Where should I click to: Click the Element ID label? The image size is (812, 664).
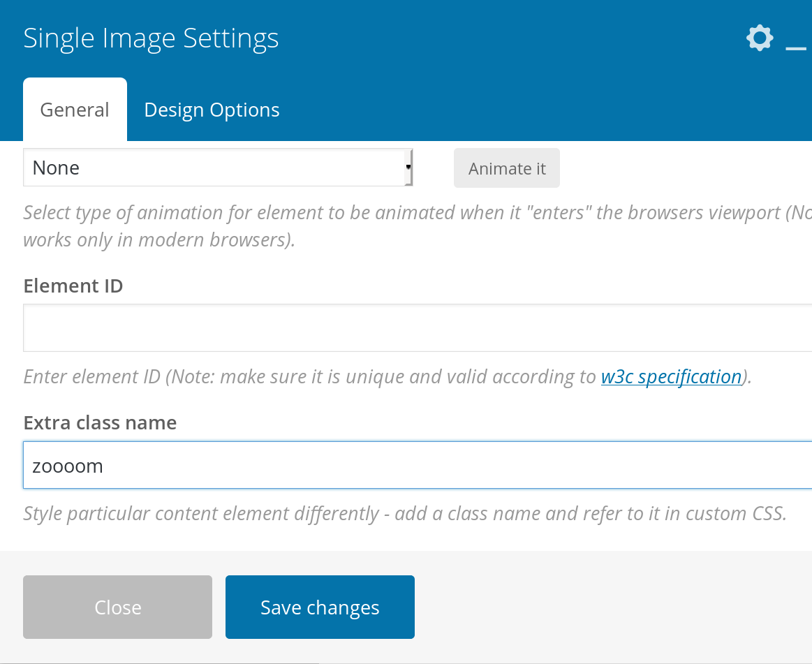(x=73, y=286)
